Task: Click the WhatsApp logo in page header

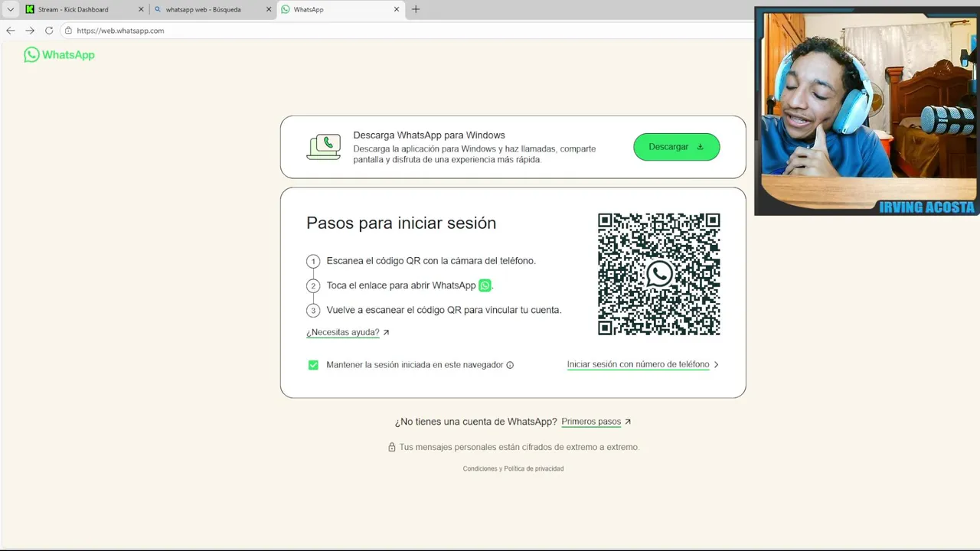Action: coord(59,55)
